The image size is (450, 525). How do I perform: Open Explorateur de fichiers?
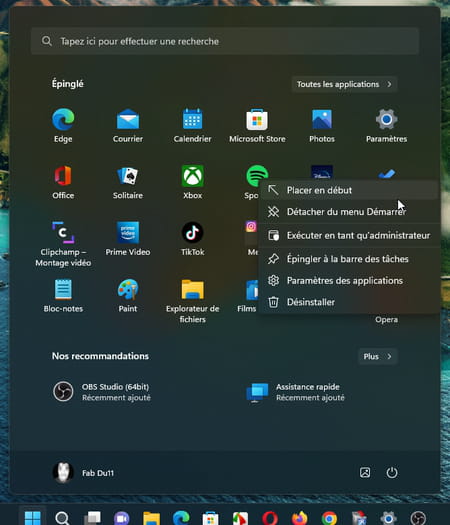coord(193,301)
